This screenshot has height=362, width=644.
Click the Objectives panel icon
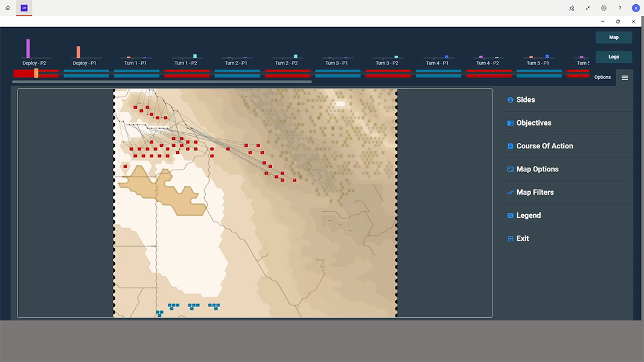click(510, 123)
